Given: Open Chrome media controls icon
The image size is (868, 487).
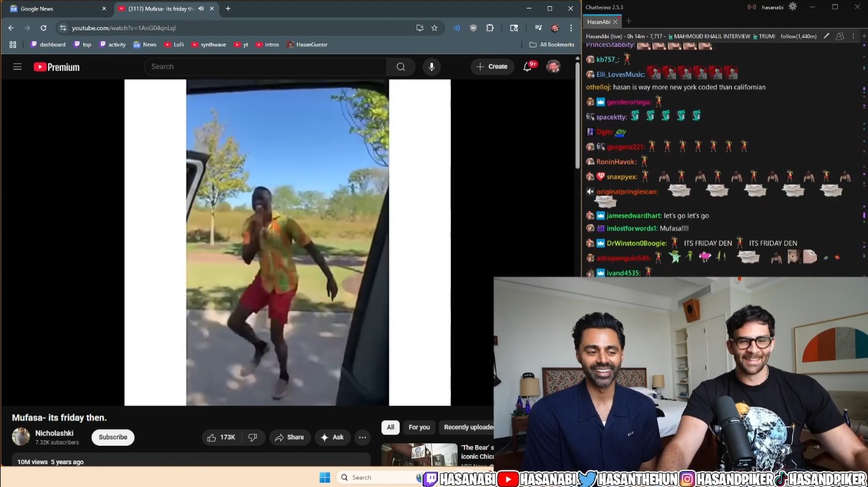Looking at the screenshot, I should click(538, 28).
